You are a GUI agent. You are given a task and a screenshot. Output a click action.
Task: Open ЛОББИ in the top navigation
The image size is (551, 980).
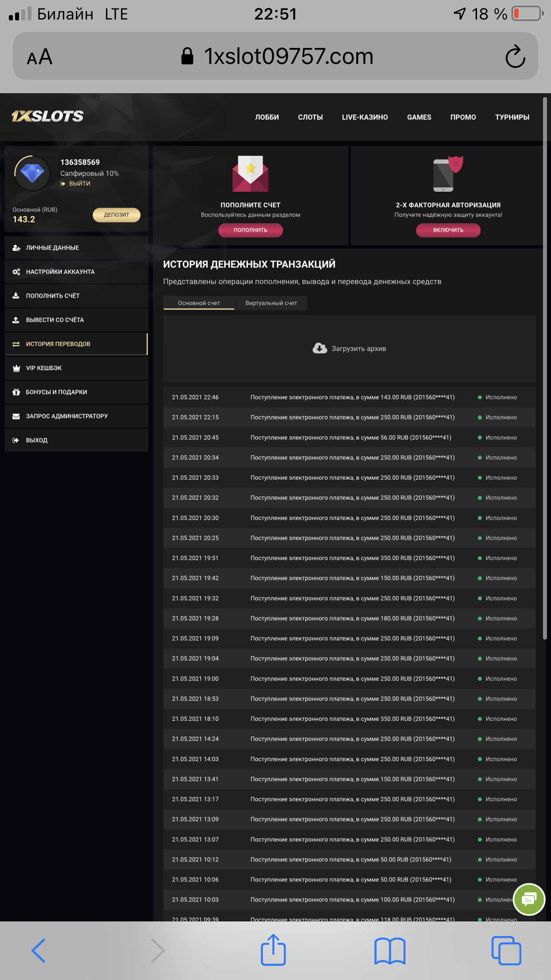pos(267,117)
